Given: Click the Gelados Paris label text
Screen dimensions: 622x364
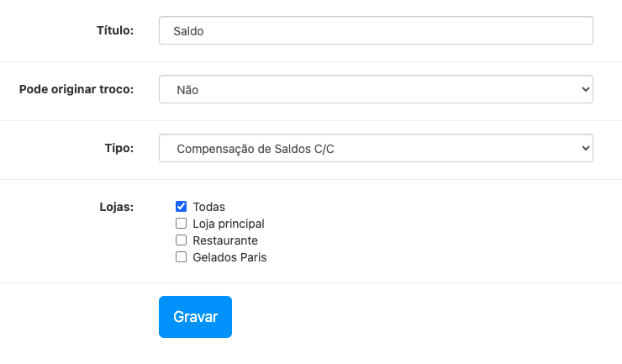Looking at the screenshot, I should [229, 257].
